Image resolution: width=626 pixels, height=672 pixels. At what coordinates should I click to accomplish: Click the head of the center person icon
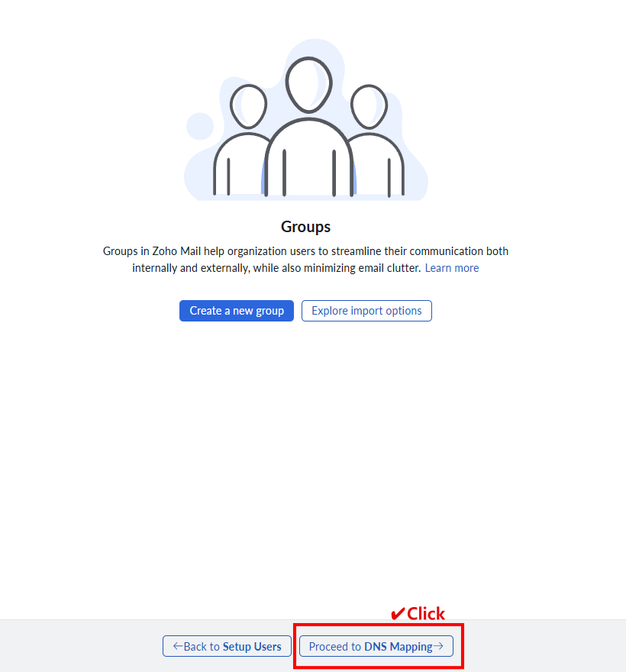(x=309, y=85)
